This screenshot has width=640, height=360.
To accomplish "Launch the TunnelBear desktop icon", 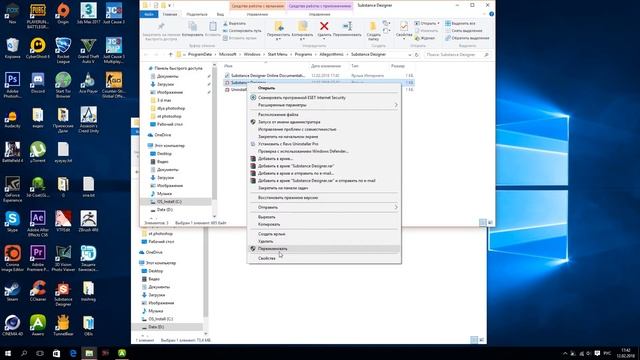I will 63,326.
